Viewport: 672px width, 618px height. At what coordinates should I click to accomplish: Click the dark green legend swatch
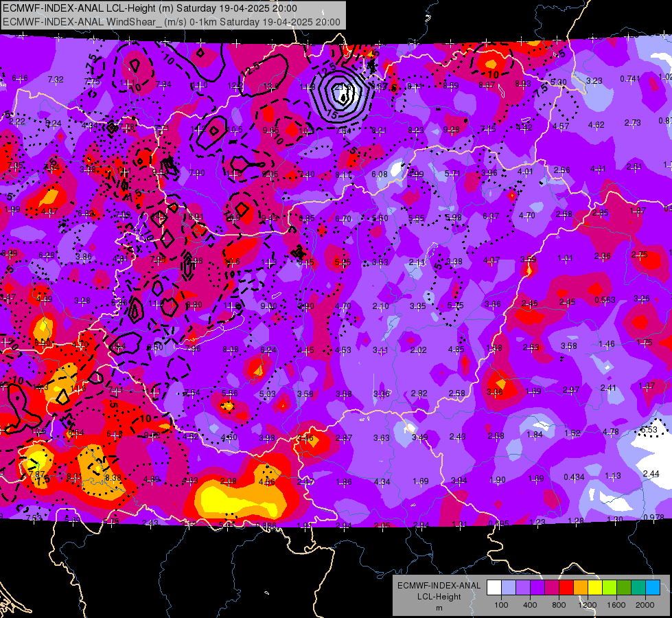pyautogui.click(x=623, y=588)
